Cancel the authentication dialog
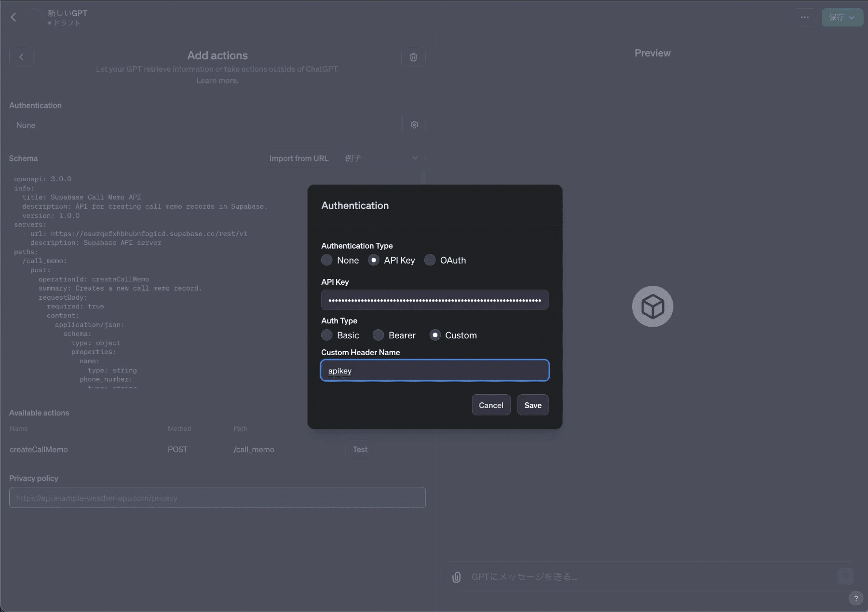This screenshot has height=612, width=868. tap(490, 405)
